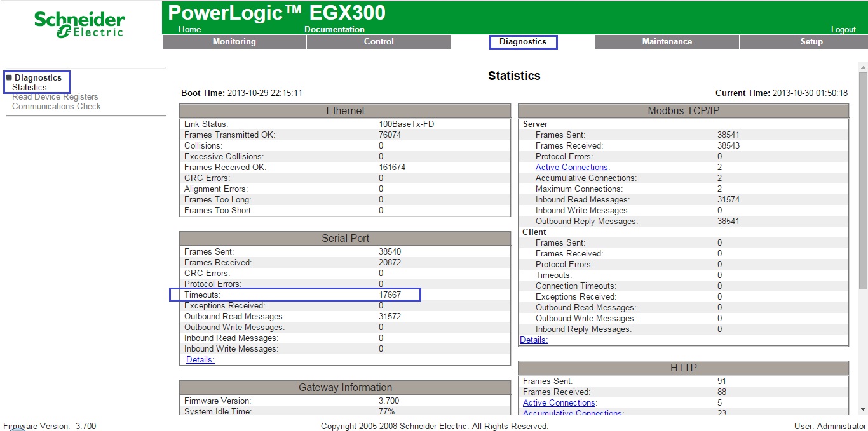The height and width of the screenshot is (431, 868).
Task: Click the Link Status value 100BaseTx-FD
Action: [x=407, y=124]
